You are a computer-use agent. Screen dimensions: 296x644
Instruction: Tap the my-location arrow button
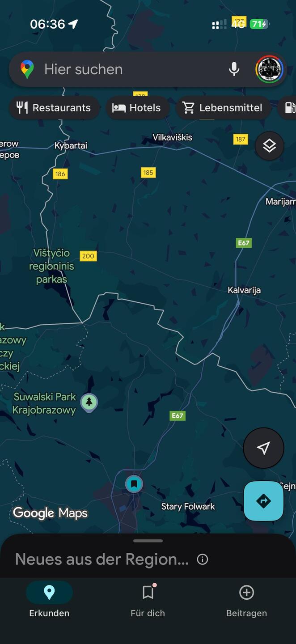263,448
